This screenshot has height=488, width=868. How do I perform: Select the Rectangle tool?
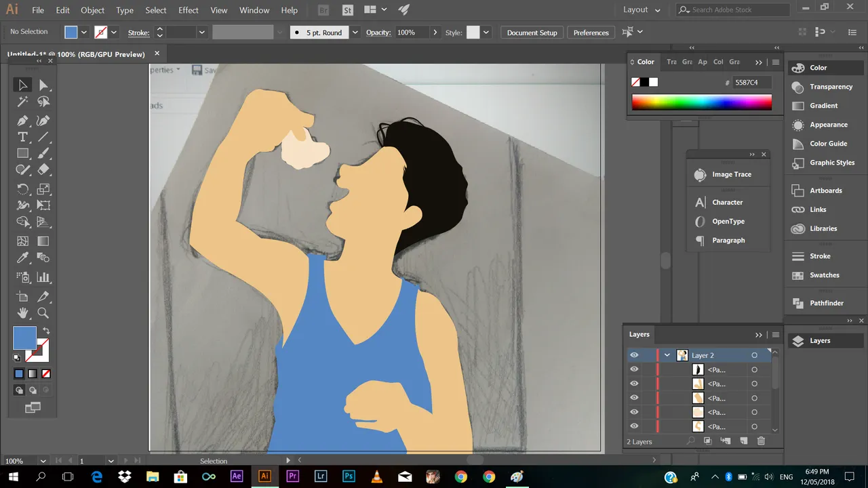tap(22, 154)
